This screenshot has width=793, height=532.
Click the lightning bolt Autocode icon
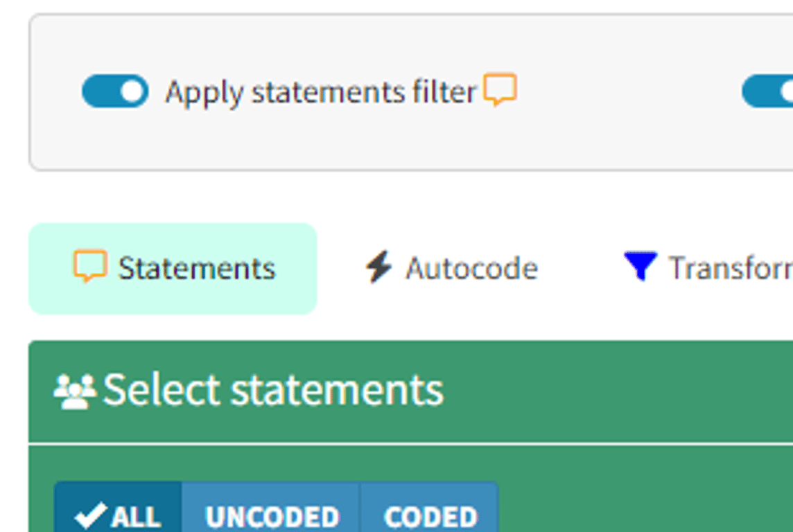tap(378, 267)
